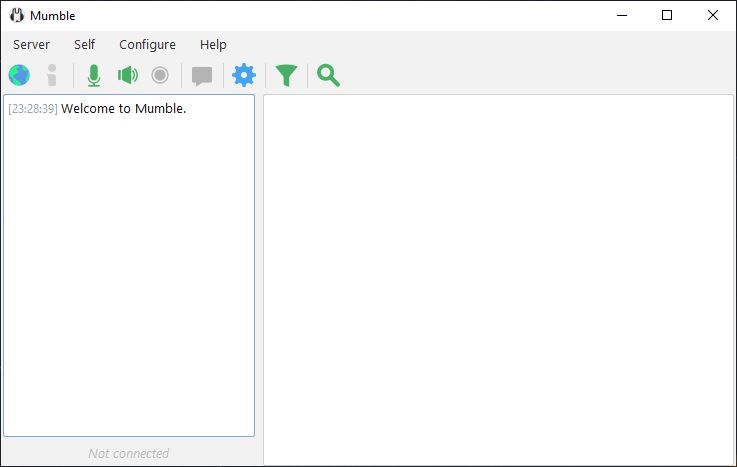Click inside the empty channel tree panel
737x467 pixels.
coord(498,280)
